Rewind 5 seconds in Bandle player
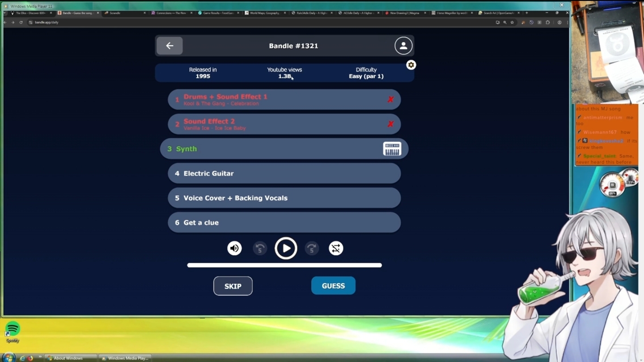The image size is (644, 362). click(x=260, y=248)
